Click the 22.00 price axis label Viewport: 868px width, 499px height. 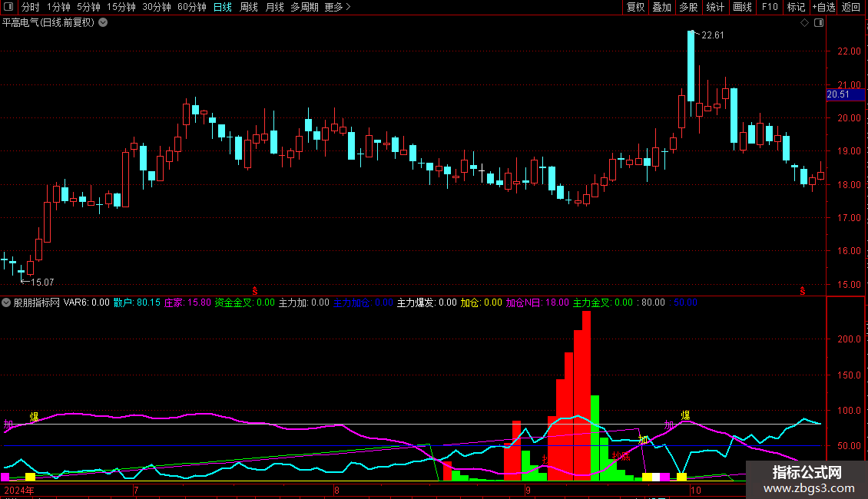(849, 51)
